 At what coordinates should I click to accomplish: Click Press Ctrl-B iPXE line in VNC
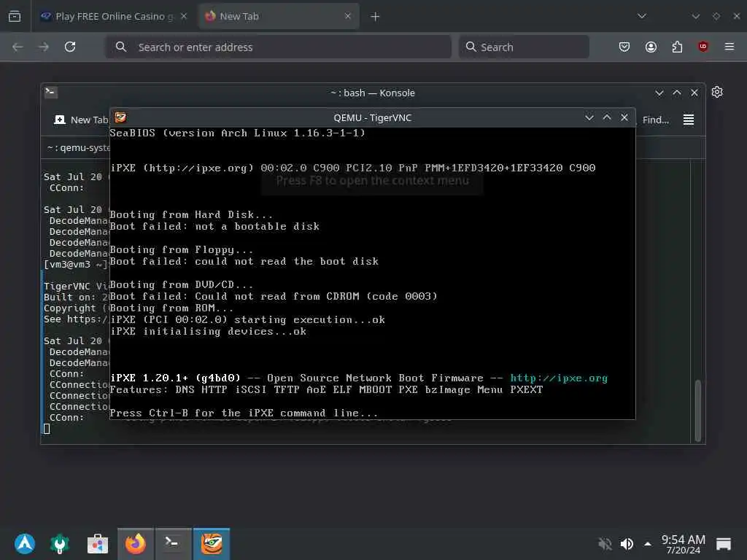244,413
